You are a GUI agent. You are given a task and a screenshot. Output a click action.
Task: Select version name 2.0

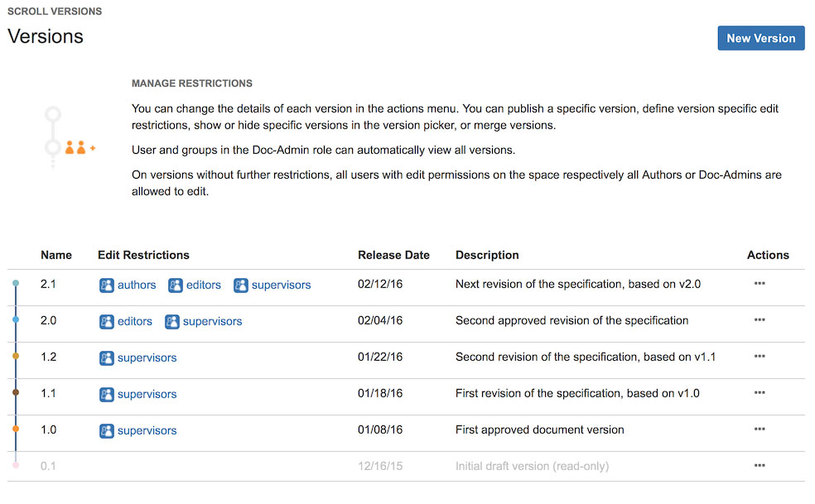coord(48,320)
